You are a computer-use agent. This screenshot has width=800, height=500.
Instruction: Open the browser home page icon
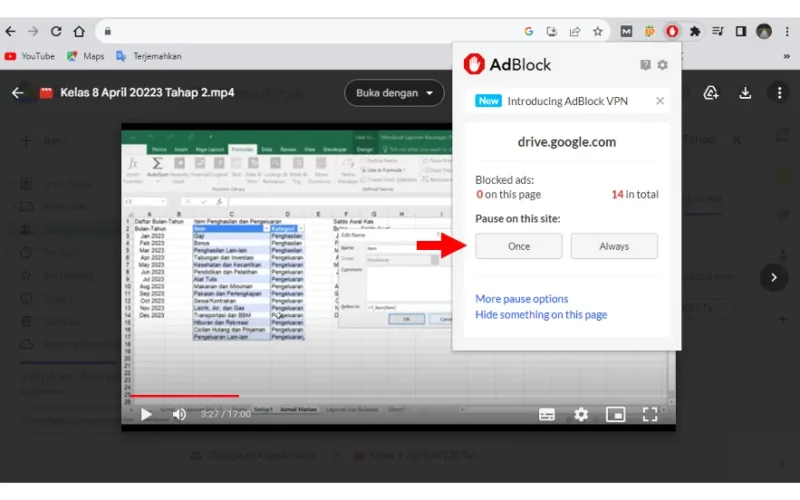pos(79,32)
